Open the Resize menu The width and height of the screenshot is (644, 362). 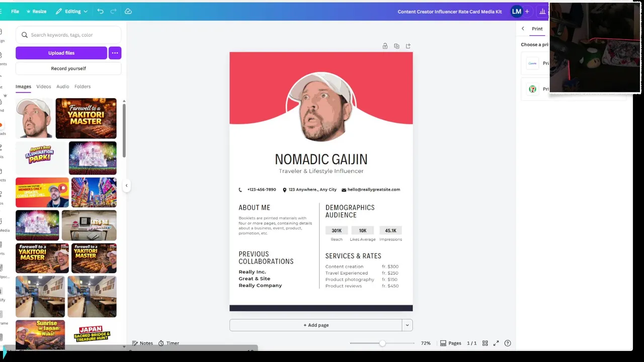(x=35, y=11)
